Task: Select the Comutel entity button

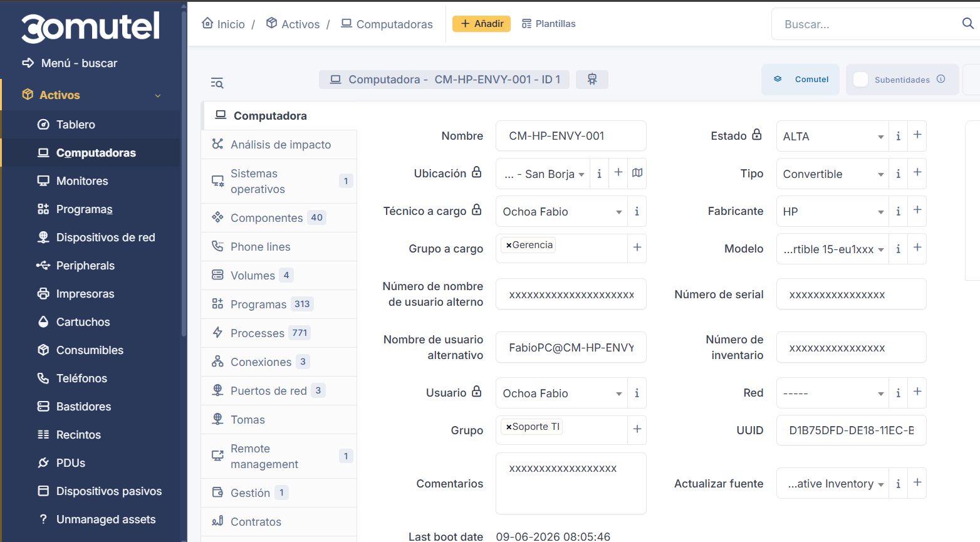Action: (x=800, y=80)
